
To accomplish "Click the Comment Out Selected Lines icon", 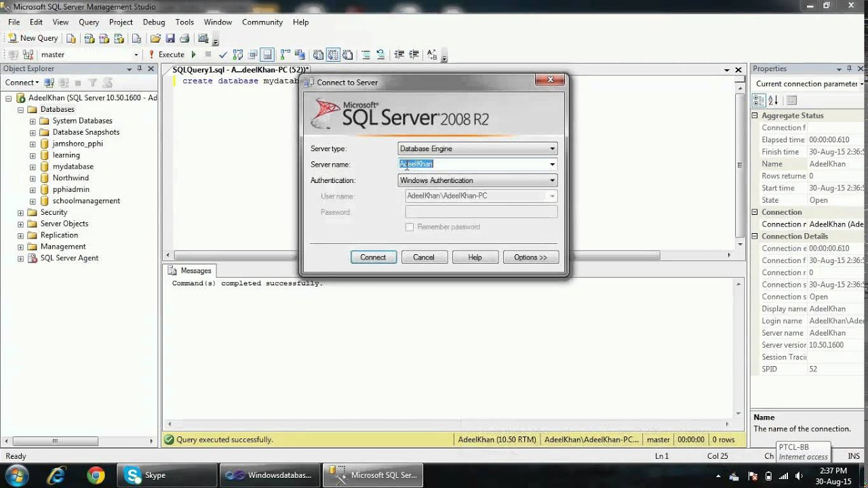I will [366, 54].
